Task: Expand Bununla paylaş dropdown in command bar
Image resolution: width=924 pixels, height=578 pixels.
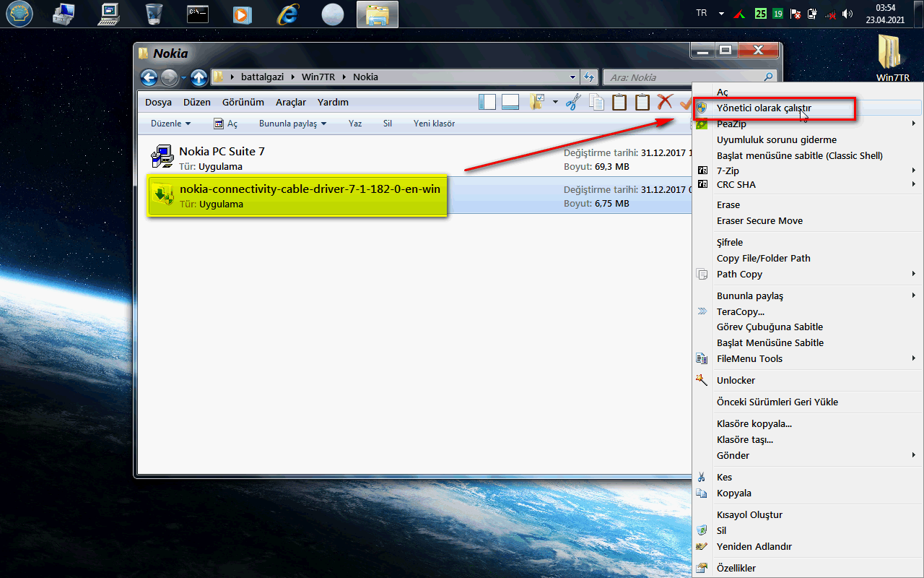Action: click(292, 124)
